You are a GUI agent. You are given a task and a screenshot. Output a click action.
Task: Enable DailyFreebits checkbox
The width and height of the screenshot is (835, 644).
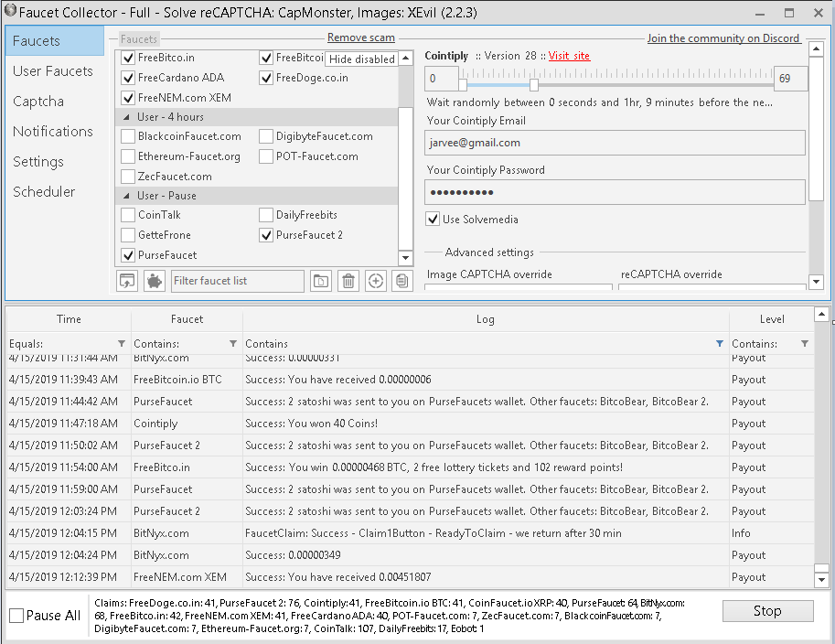tap(266, 215)
